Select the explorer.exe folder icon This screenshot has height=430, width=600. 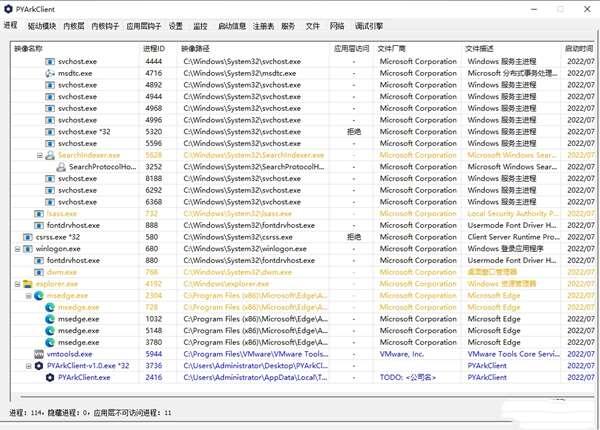point(27,284)
